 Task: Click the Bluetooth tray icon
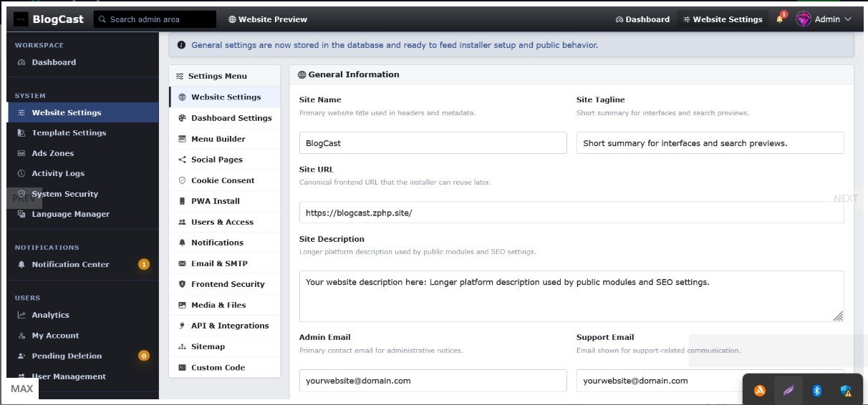point(816,391)
